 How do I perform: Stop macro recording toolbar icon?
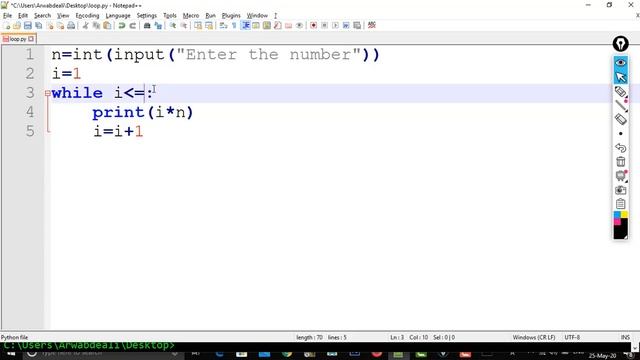coord(324,25)
